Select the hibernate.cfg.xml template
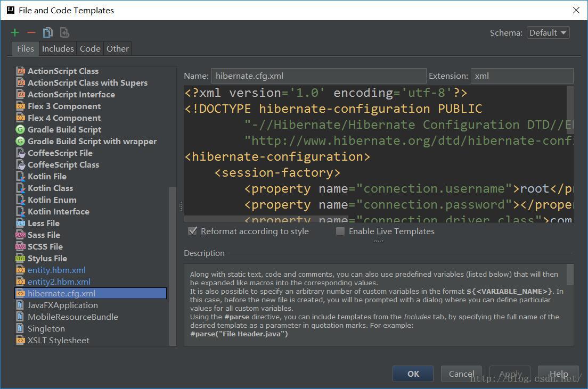 (x=91, y=293)
